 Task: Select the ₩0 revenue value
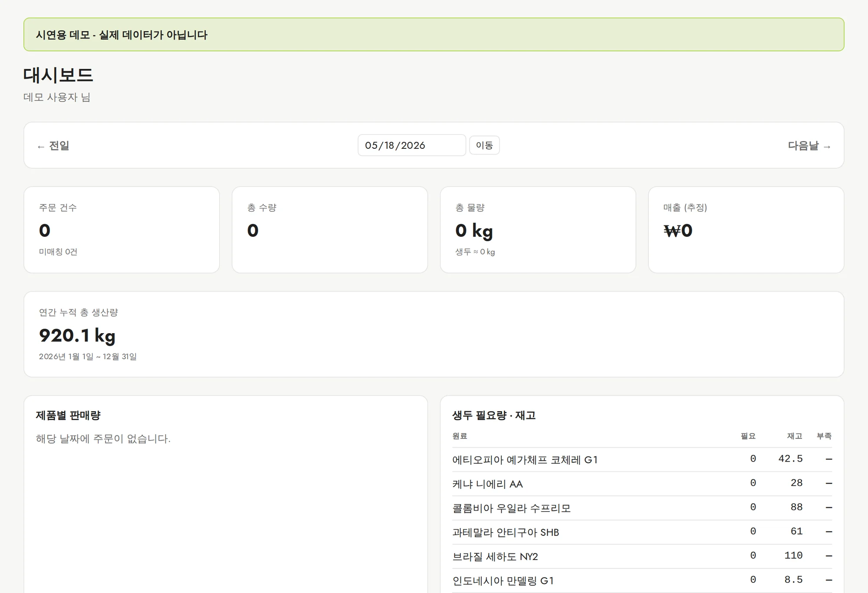678,231
